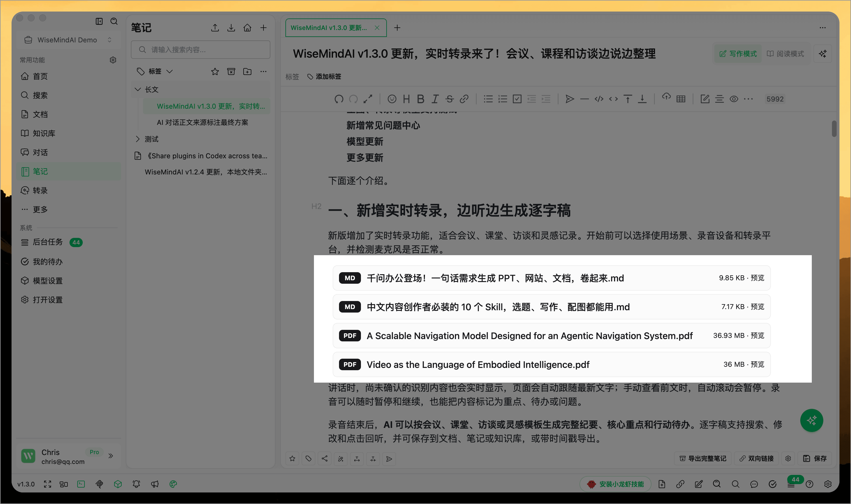Expand the Chris account panel chevrons
851x504 pixels.
111,456
